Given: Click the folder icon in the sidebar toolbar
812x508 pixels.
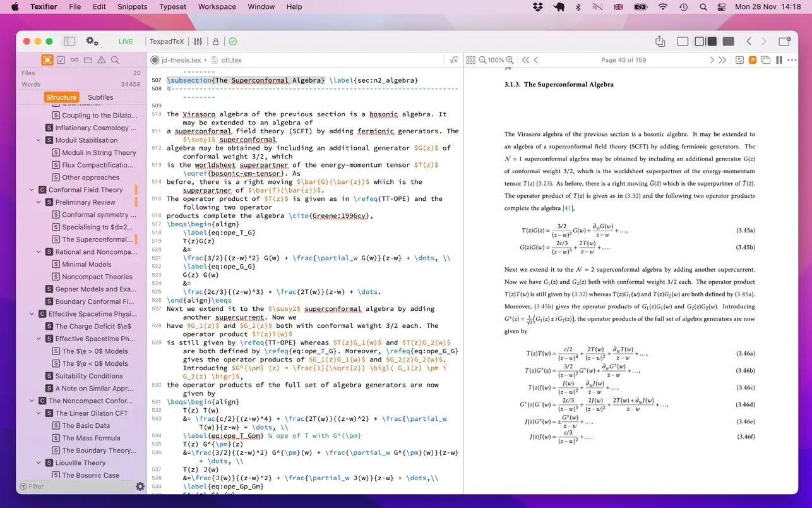Looking at the screenshot, I should tap(88, 60).
